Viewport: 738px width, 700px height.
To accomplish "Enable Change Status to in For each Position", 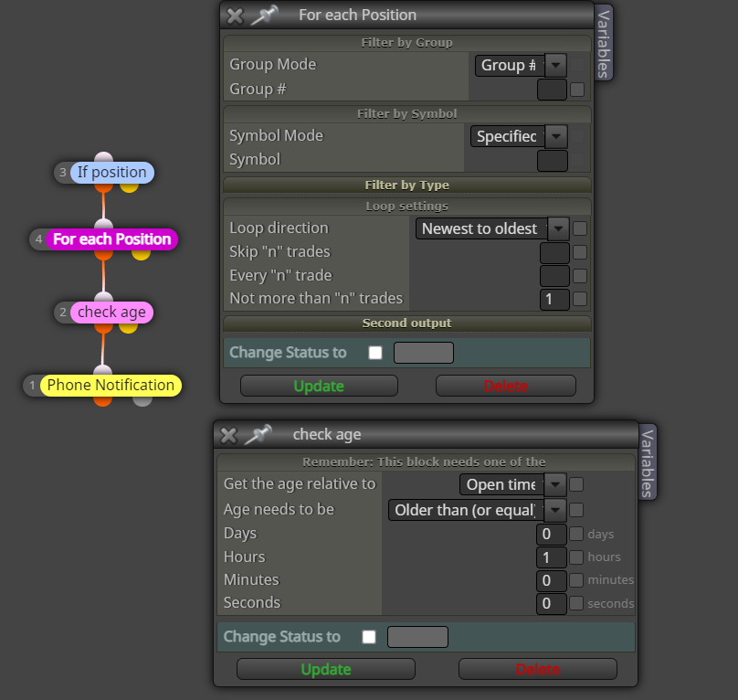I will (x=375, y=353).
